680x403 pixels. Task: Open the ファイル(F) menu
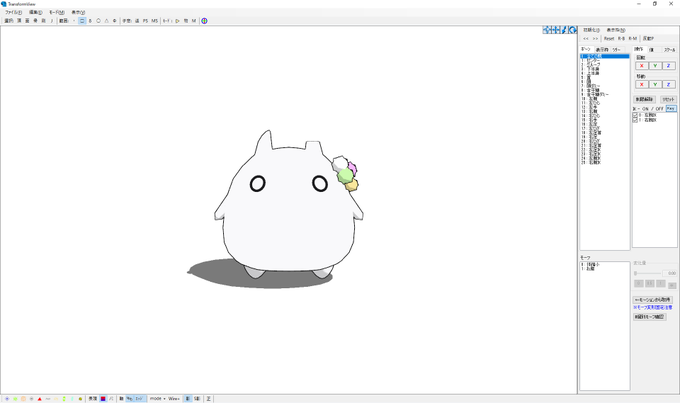tap(13, 13)
